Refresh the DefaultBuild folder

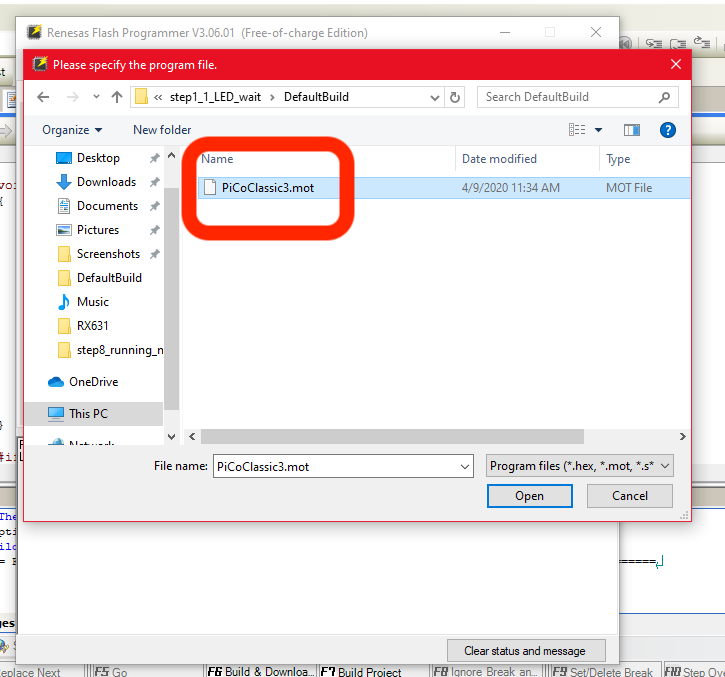tap(455, 98)
